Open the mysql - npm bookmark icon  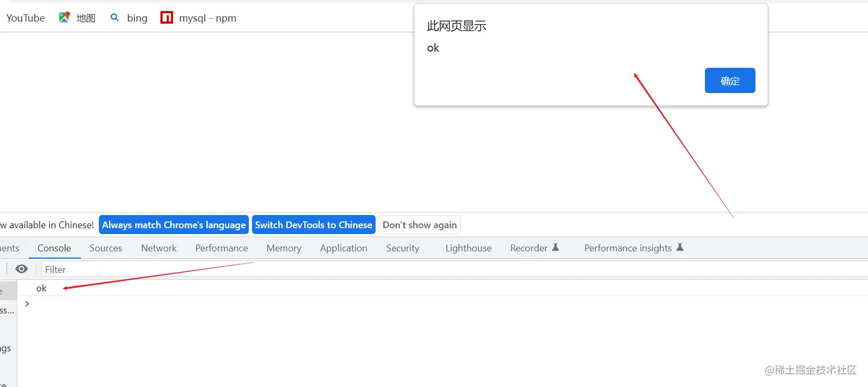pos(166,17)
